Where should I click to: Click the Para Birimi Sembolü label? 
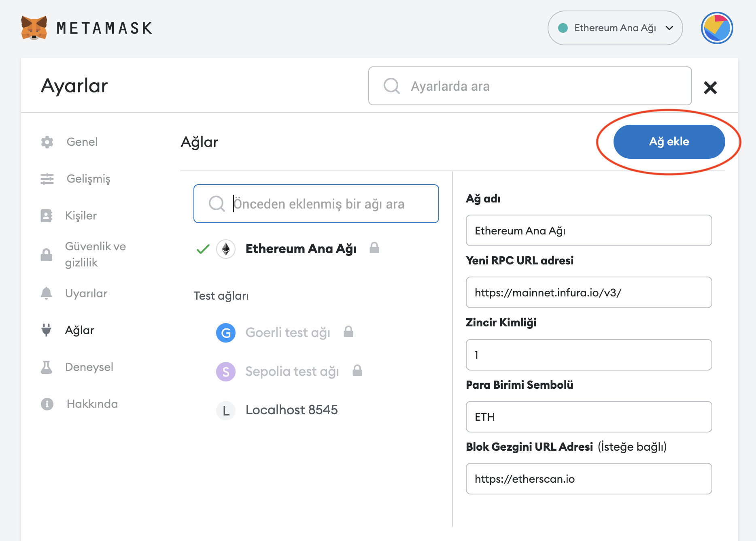click(520, 385)
